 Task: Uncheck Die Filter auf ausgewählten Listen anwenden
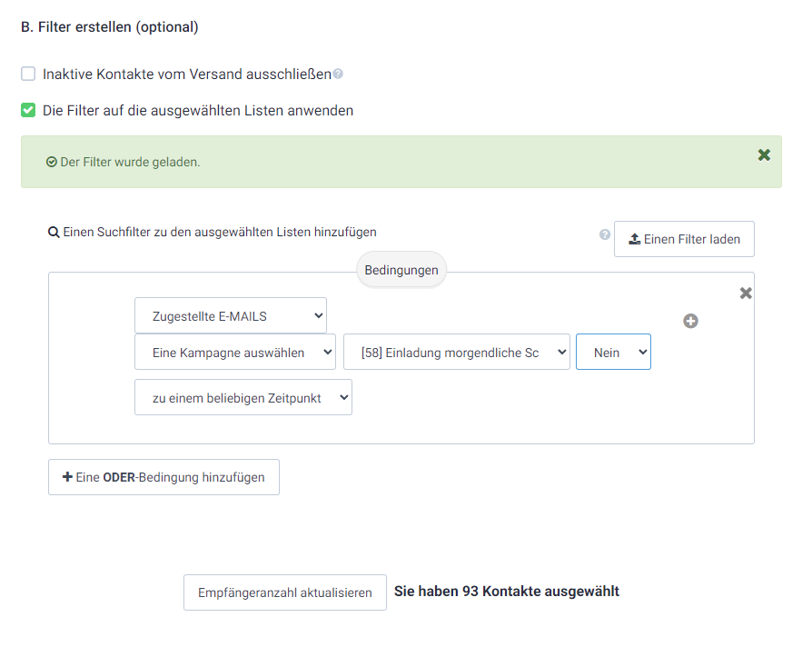click(28, 110)
